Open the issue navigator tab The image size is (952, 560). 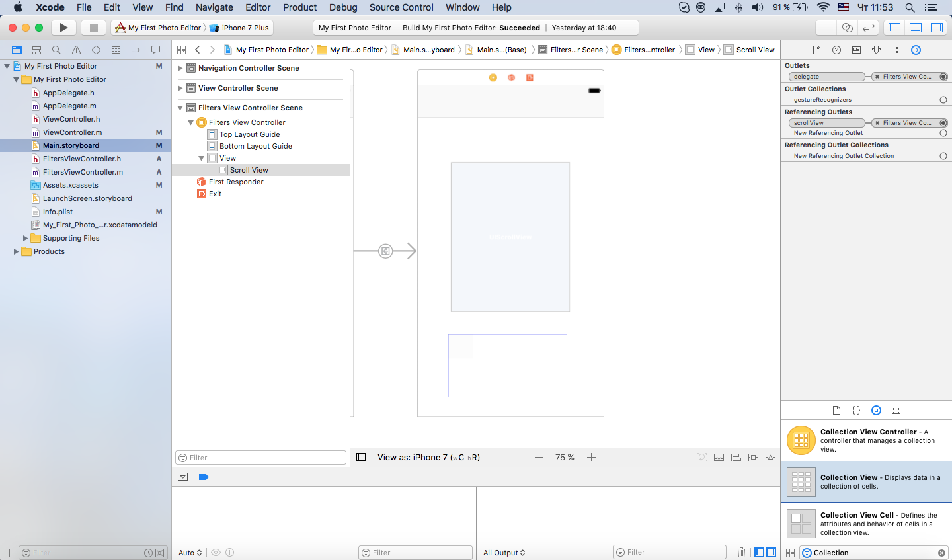(x=76, y=50)
